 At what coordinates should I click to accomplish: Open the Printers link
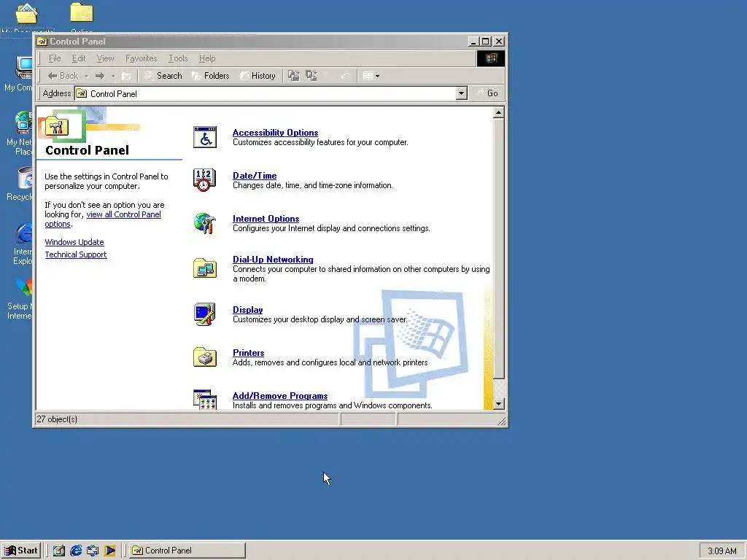(x=248, y=352)
